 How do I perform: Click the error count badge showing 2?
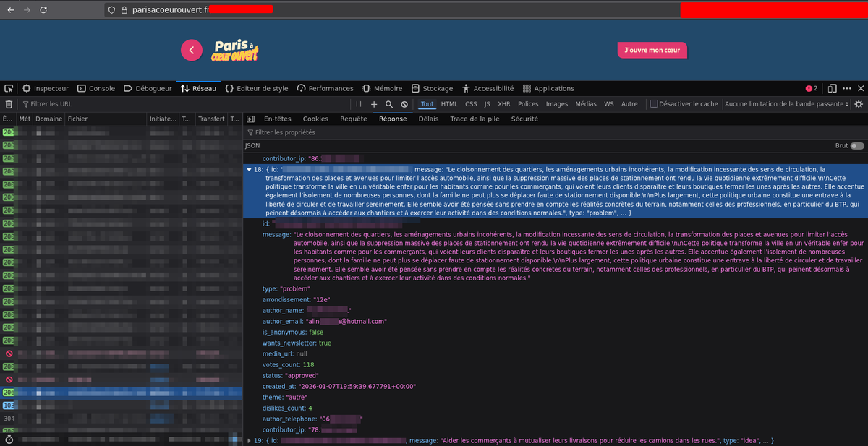click(812, 88)
